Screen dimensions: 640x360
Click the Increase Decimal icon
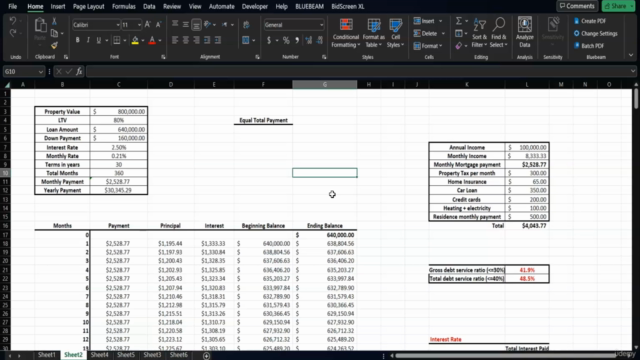[x=309, y=40]
